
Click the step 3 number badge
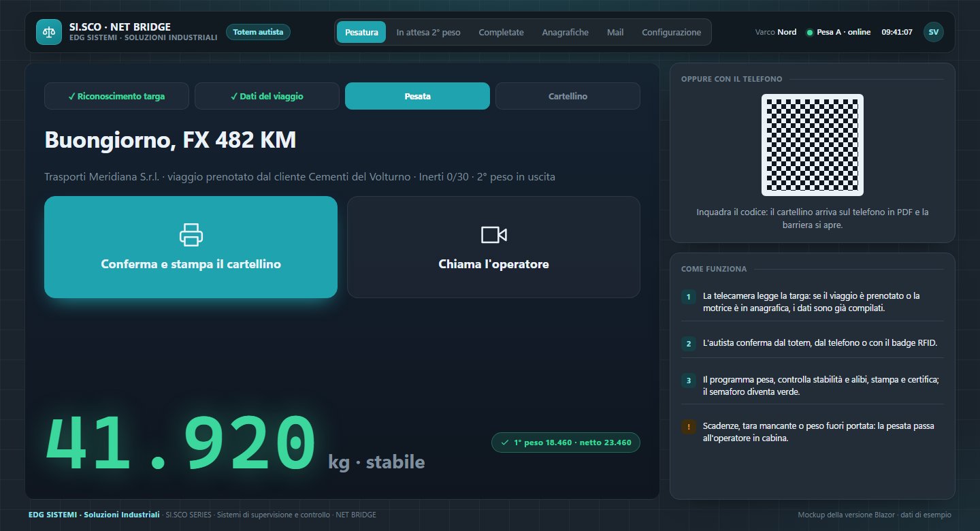click(x=689, y=381)
